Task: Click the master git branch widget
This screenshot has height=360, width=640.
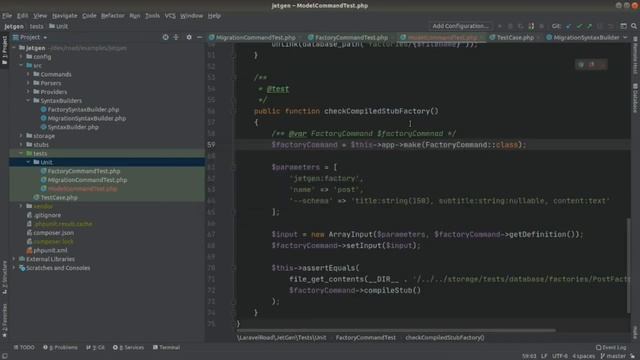Action: point(613,356)
